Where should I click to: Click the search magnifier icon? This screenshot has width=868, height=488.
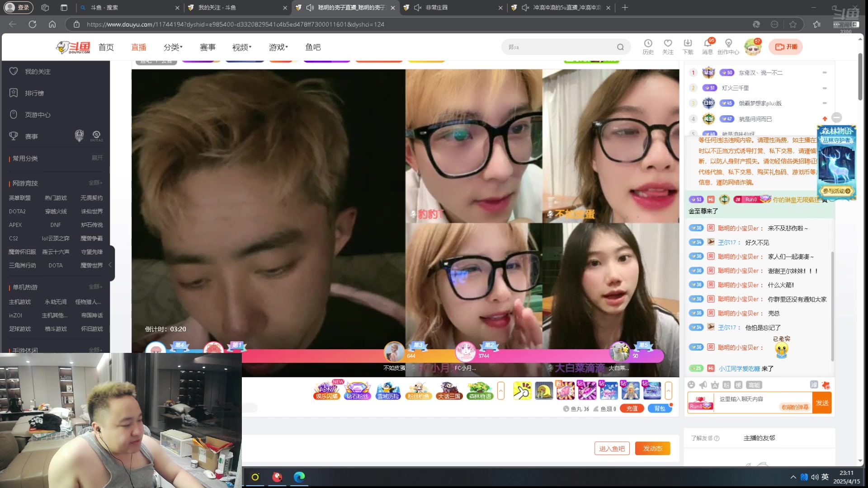(x=620, y=47)
